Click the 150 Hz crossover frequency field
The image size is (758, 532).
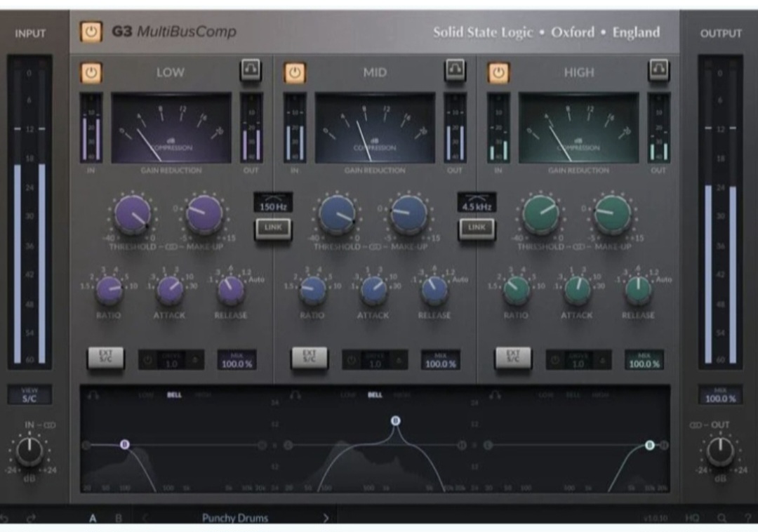273,203
